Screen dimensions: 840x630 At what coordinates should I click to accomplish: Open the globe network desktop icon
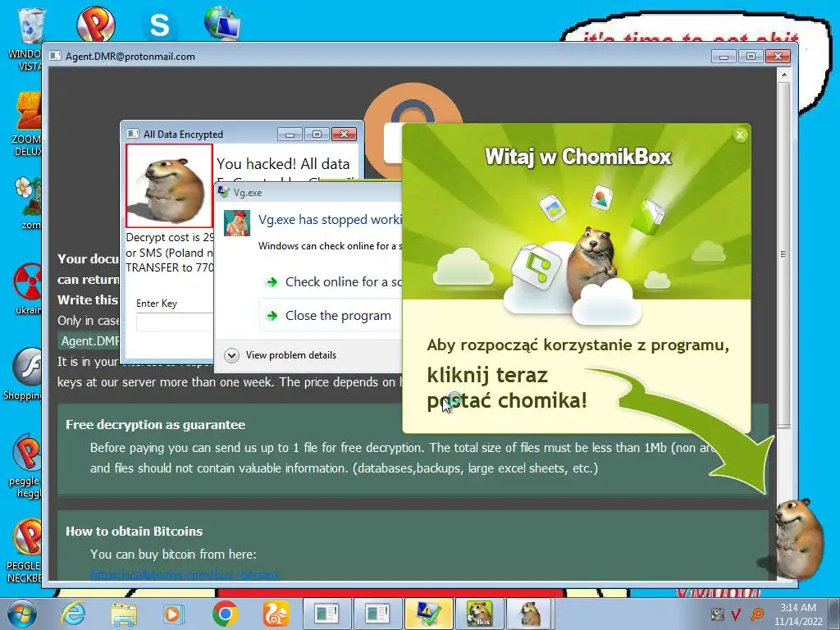[x=222, y=22]
